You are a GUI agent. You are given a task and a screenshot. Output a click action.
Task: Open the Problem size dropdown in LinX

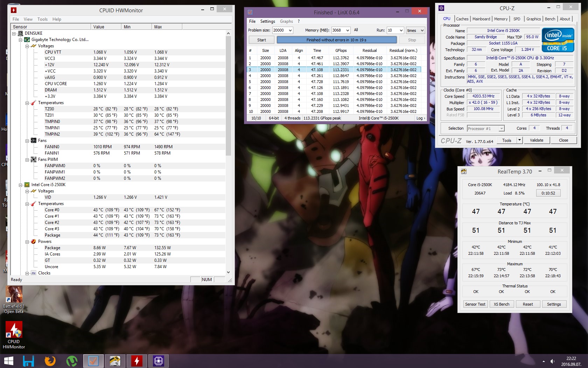pyautogui.click(x=290, y=30)
